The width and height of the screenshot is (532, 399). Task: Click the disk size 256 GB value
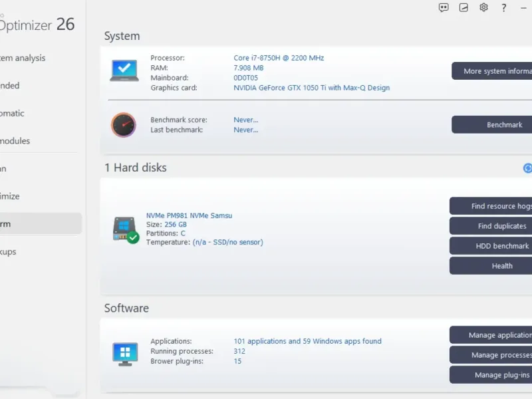(176, 224)
